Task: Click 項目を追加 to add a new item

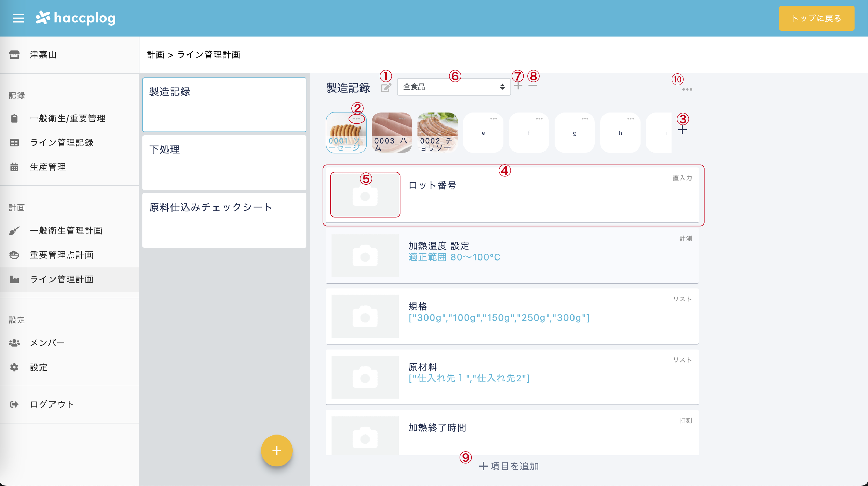Action: coord(509,466)
